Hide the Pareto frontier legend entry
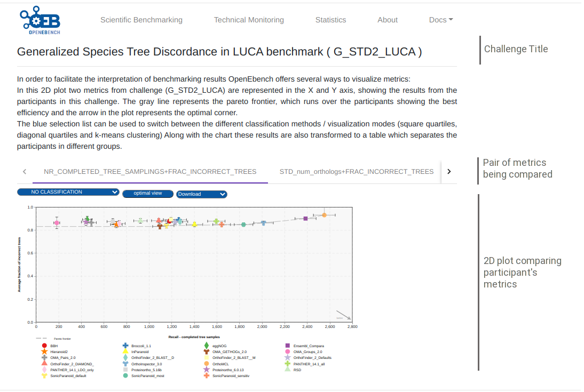Screen dimensions: 584x392 [x=53, y=339]
